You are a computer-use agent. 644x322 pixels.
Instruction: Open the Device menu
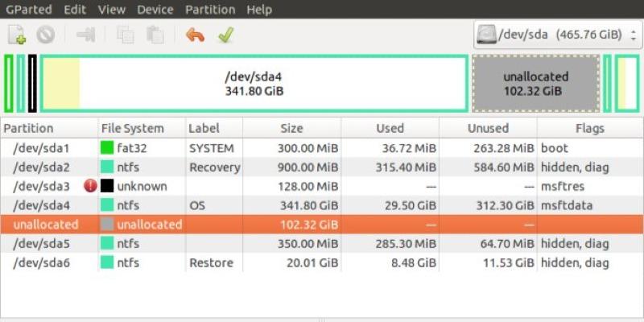(x=155, y=10)
